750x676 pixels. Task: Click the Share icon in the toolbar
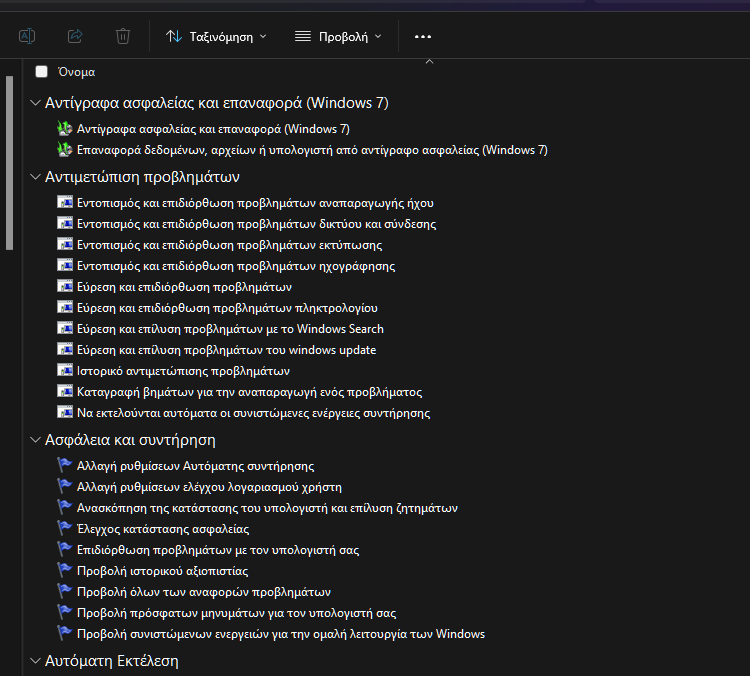[x=75, y=36]
